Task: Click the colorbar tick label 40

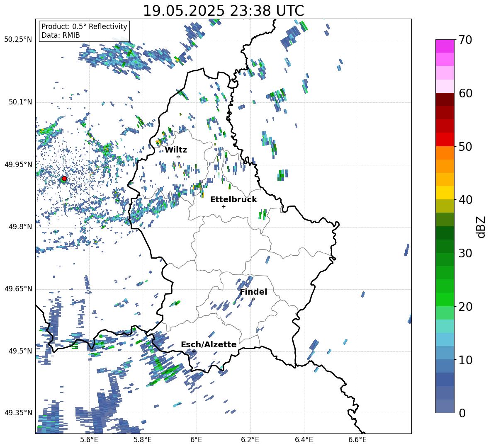Action: click(465, 200)
